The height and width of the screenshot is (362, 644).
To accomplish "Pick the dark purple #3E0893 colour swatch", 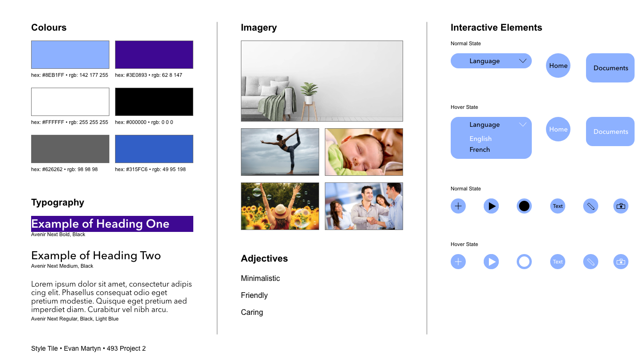I will point(154,55).
